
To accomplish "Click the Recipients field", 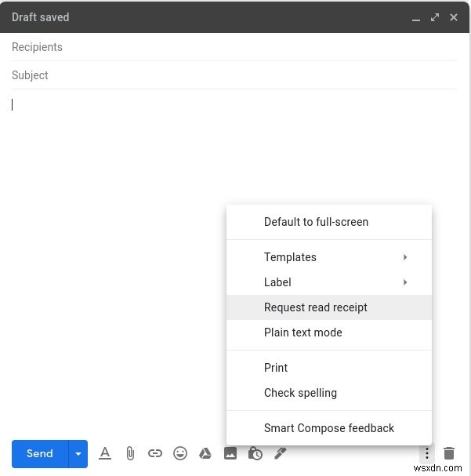I will 234,47.
